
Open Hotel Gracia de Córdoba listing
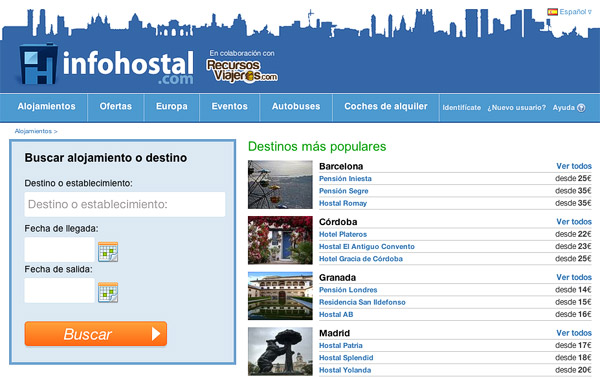tap(361, 259)
